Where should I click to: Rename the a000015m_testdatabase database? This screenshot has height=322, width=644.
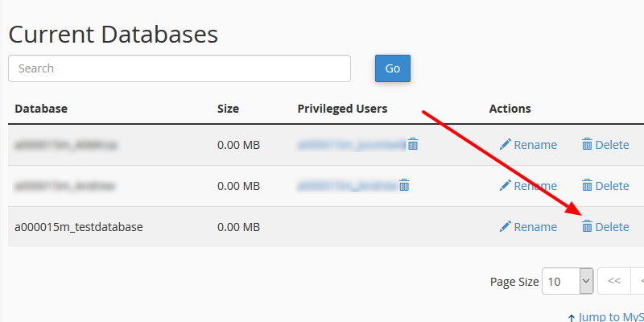(x=528, y=227)
